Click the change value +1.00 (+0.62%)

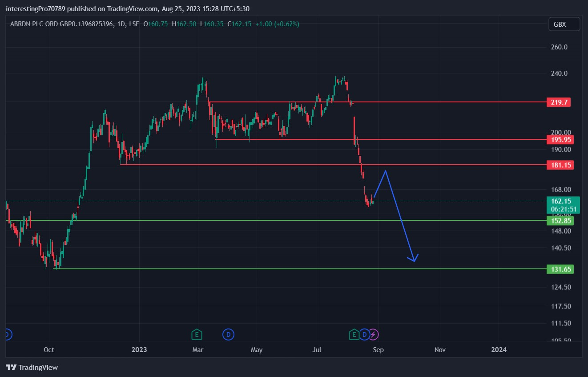pos(277,24)
